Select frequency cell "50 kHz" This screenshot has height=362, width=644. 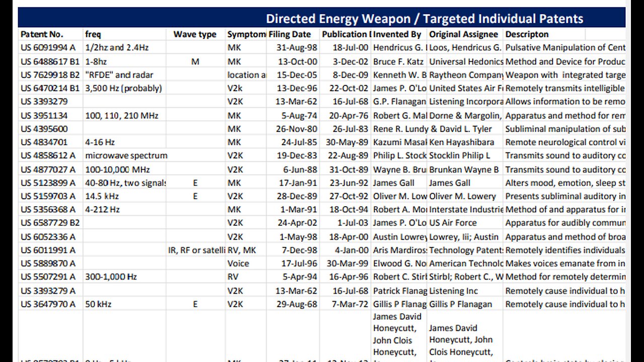point(98,304)
